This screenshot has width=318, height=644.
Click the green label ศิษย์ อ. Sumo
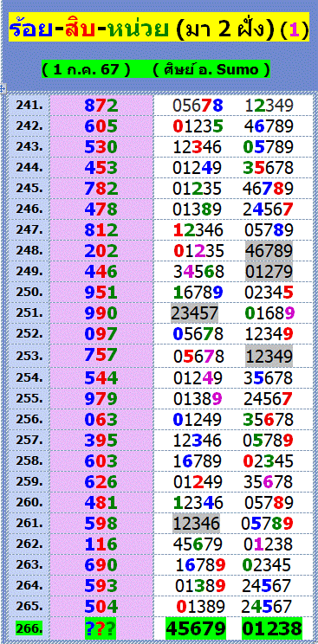click(x=211, y=70)
